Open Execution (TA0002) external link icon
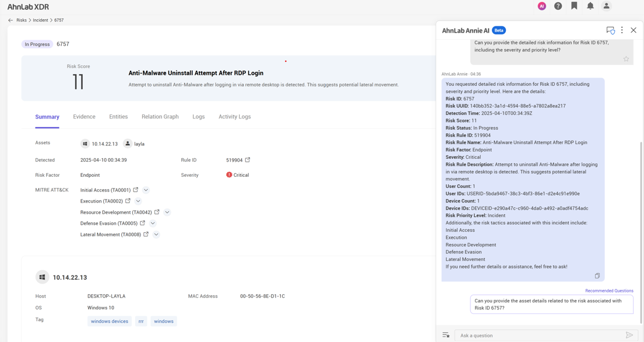The width and height of the screenshot is (644, 342). click(128, 201)
